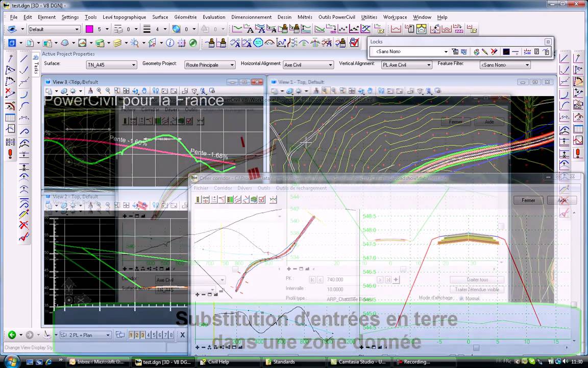Click the zoom in icon in View 3 toolbar

click(99, 91)
